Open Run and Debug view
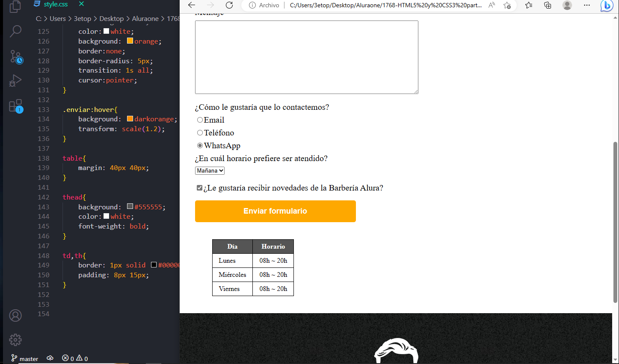This screenshot has height=364, width=619. pos(15,80)
